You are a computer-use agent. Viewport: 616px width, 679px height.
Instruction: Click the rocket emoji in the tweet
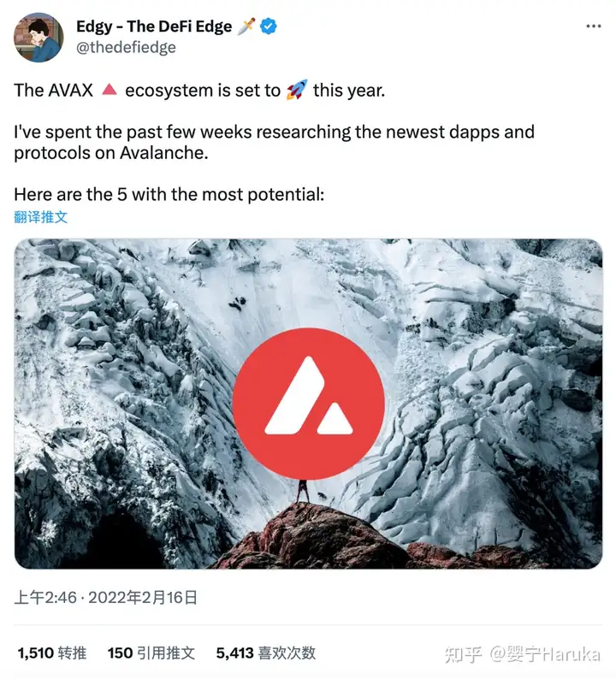pyautogui.click(x=297, y=90)
